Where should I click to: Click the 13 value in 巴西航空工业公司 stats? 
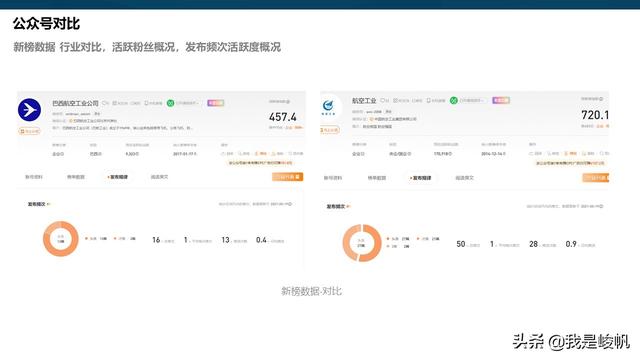pyautogui.click(x=225, y=240)
